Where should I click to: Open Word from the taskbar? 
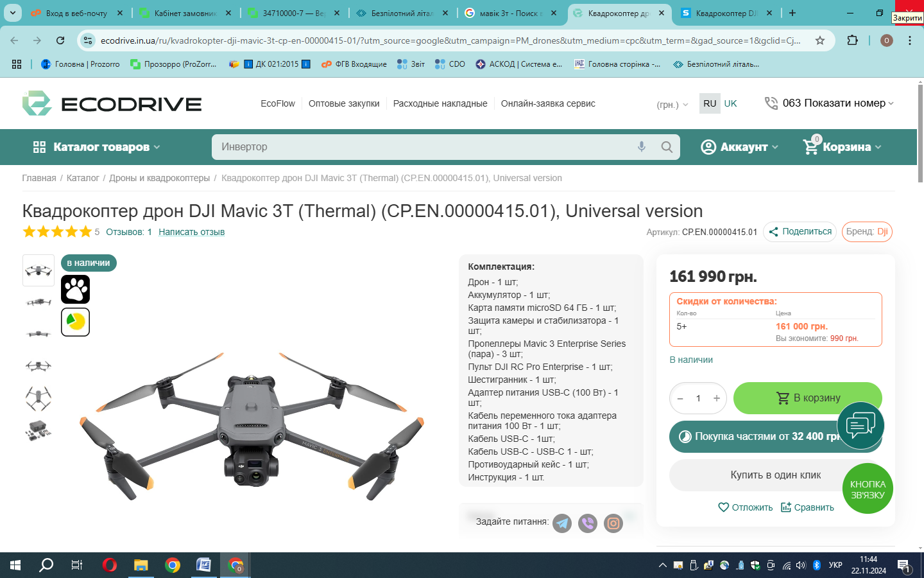point(203,565)
